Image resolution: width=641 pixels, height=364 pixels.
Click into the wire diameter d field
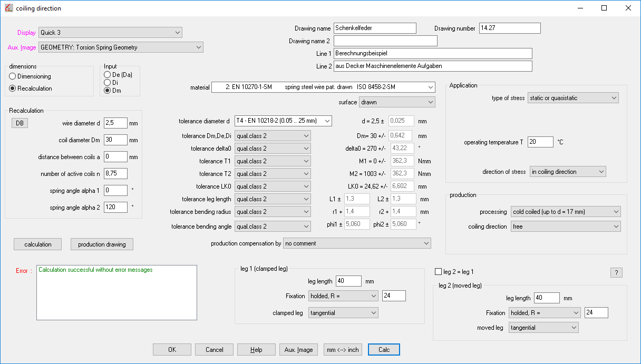click(115, 123)
